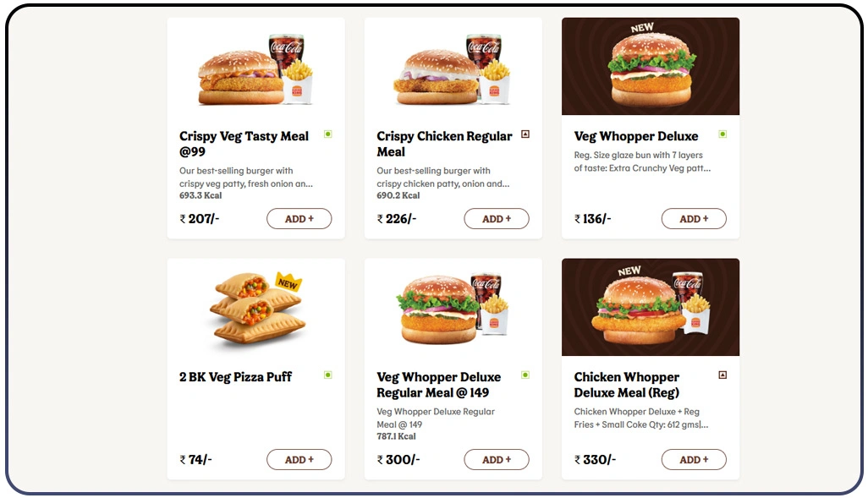Click the veg symbol on 2 BK Veg Pizza Puff

[x=327, y=375]
